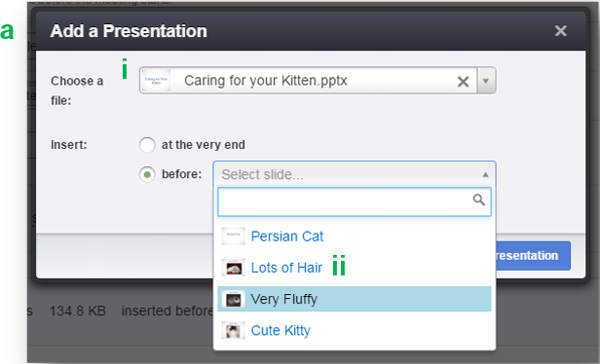
Task: Click the Very Fluffy slide thumbnail
Action: pos(233,299)
